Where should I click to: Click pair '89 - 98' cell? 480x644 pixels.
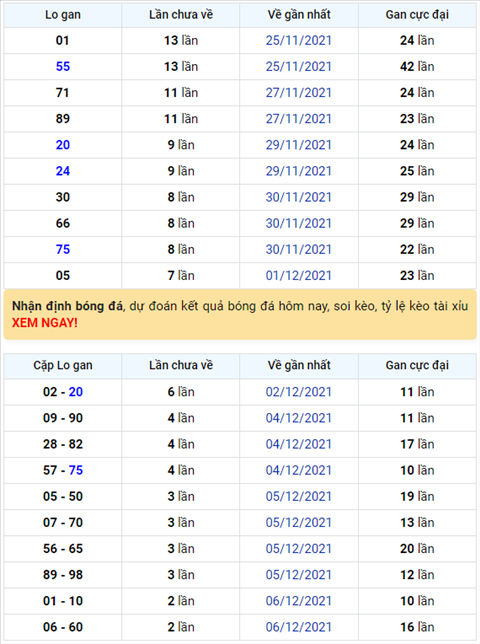coord(63,575)
